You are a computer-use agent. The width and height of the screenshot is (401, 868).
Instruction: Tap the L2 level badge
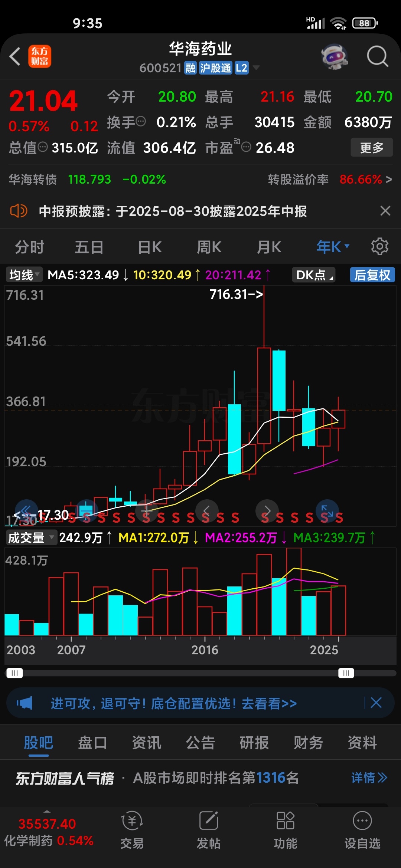[241, 68]
